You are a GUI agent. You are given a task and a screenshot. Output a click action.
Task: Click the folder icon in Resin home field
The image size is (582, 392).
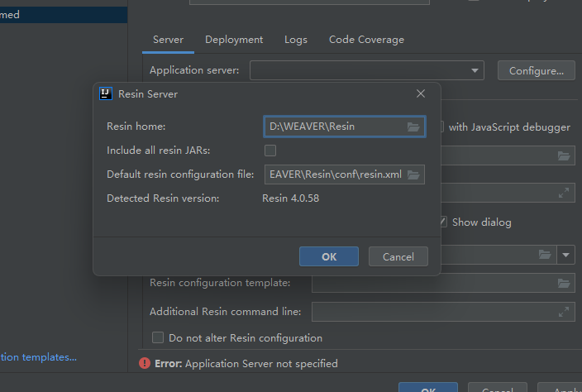pos(413,127)
